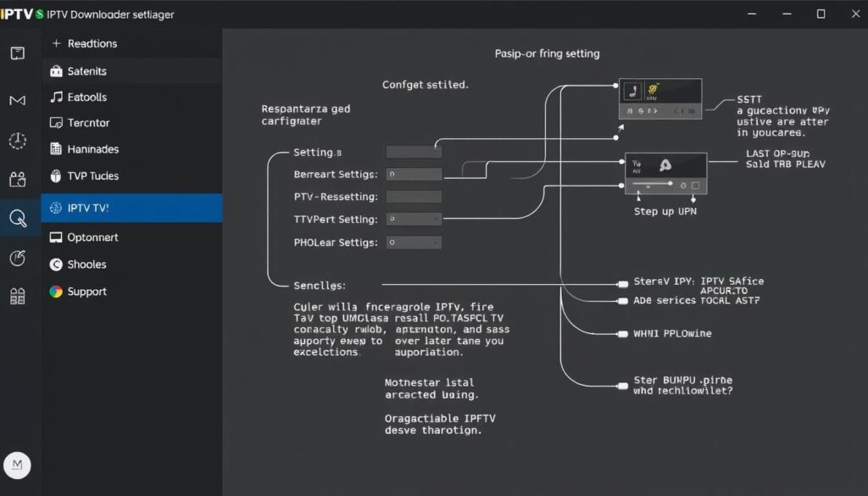Click the yellow icon in upper diagram panel
Image resolution: width=868 pixels, height=496 pixels.
[x=654, y=90]
